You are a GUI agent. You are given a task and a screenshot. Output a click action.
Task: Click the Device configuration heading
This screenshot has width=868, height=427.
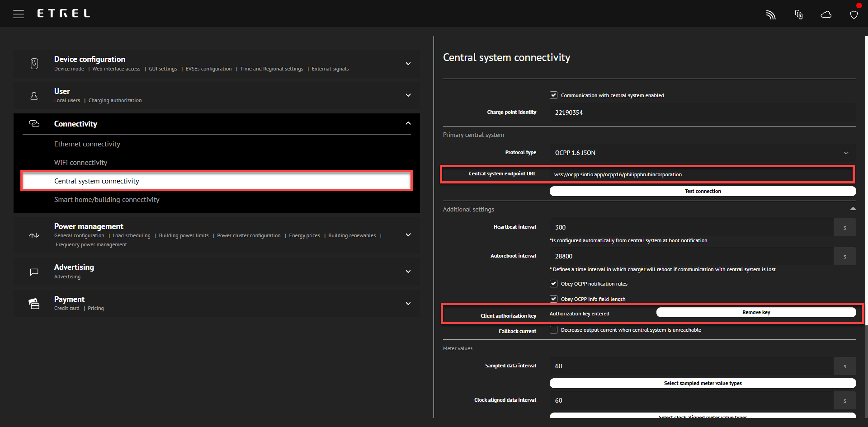[90, 59]
